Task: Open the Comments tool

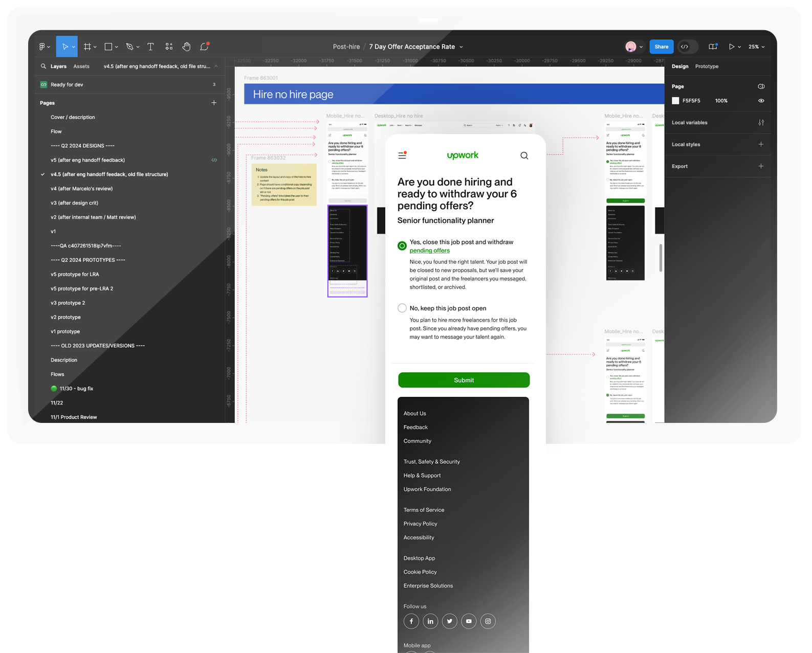Action: [x=204, y=47]
